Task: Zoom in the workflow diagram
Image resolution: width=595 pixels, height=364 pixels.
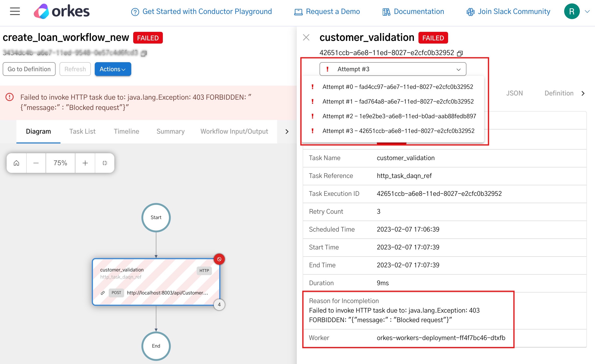Action: click(x=85, y=163)
